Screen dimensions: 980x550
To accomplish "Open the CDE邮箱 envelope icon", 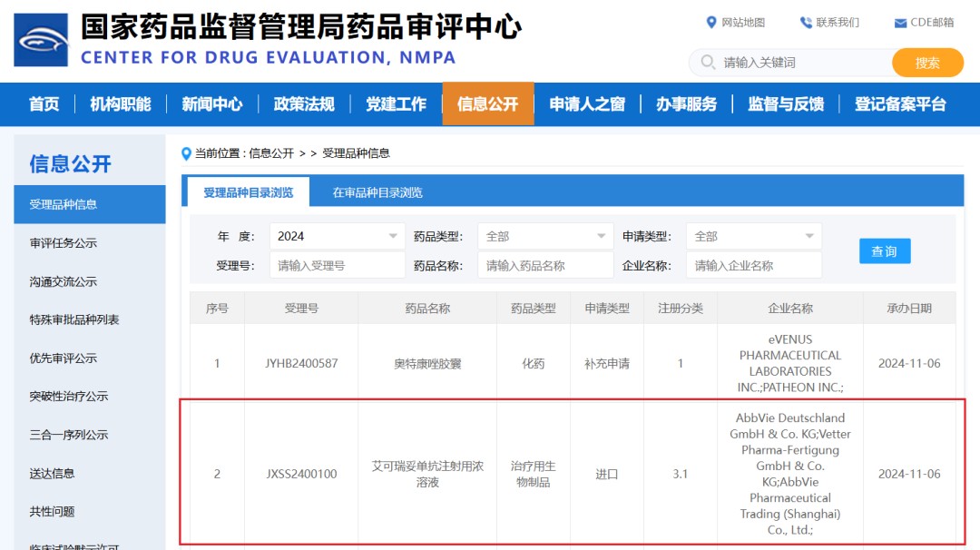I will (x=900, y=24).
